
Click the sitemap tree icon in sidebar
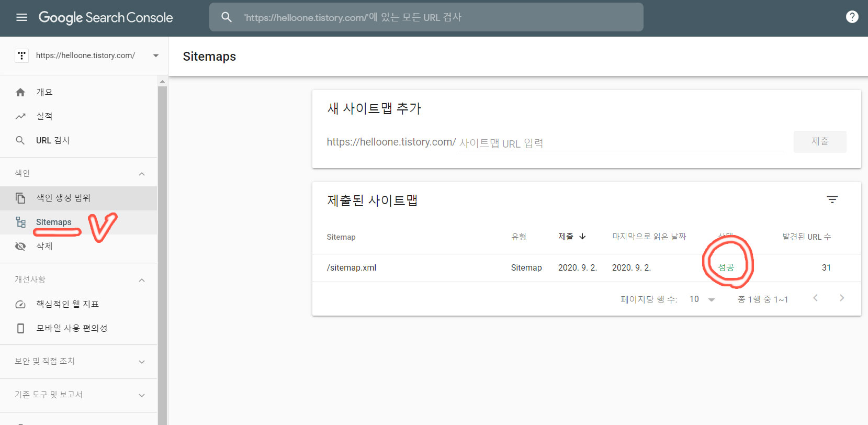20,222
